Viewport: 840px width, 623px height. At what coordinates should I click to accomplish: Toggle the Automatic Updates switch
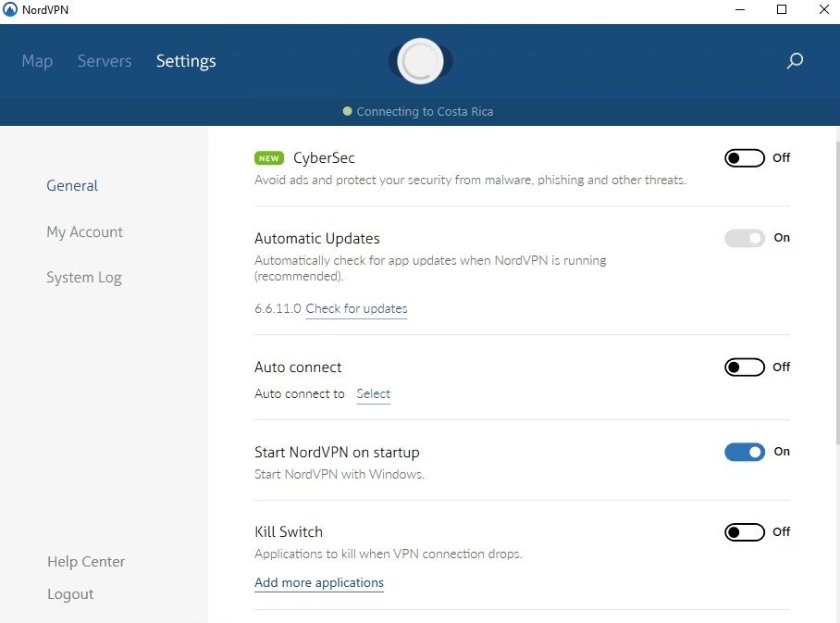745,238
